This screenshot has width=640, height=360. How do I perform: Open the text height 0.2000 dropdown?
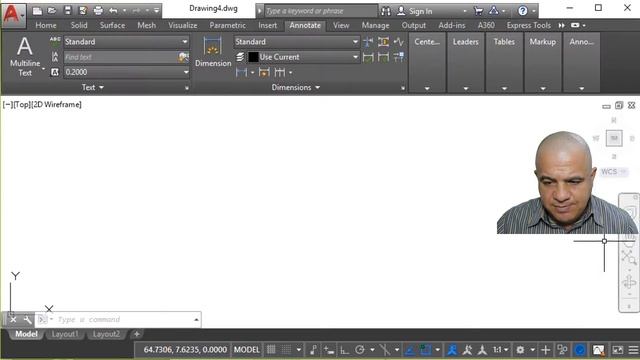126,72
